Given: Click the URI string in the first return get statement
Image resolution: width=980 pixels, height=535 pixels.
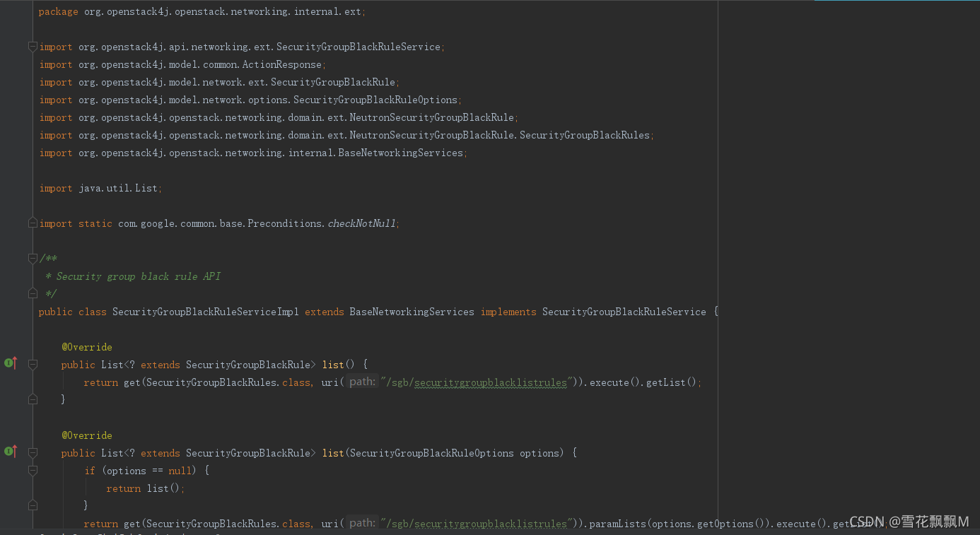Looking at the screenshot, I should (x=477, y=382).
